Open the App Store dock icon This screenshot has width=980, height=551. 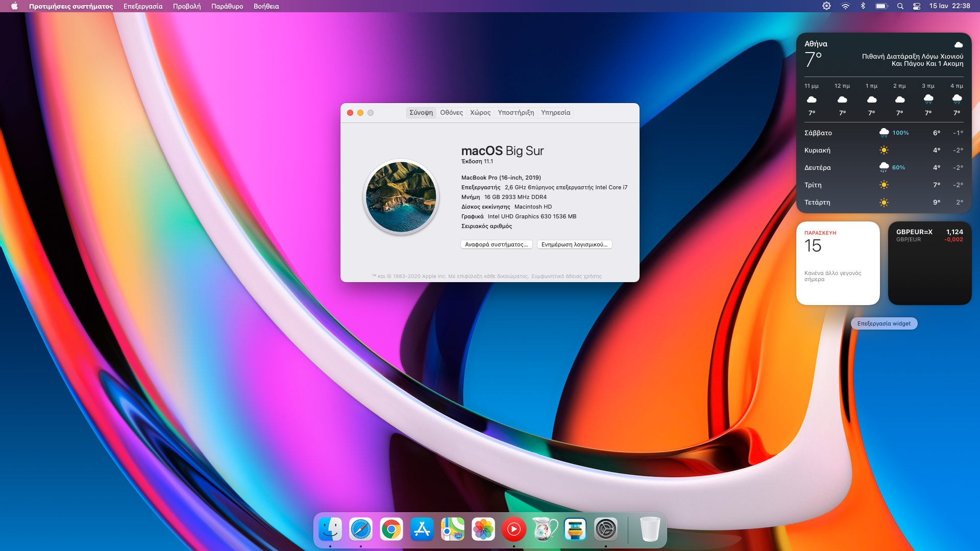(422, 530)
